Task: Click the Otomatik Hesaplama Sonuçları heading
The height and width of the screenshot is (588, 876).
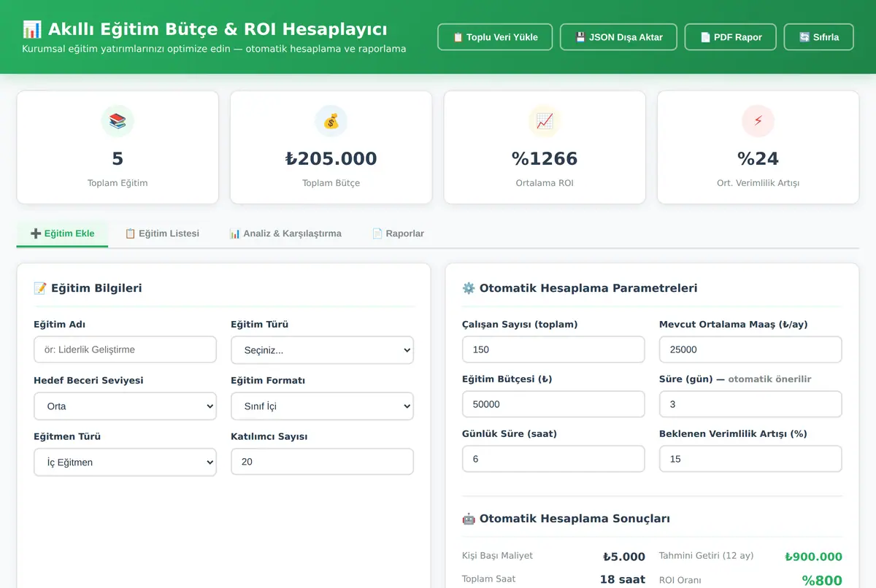Action: click(566, 519)
